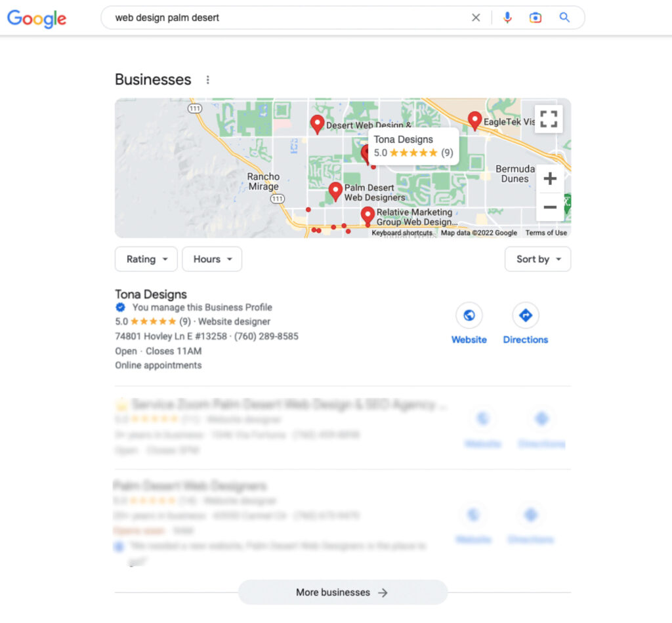672x623 pixels.
Task: Expand the map to fullscreen
Action: 549,119
